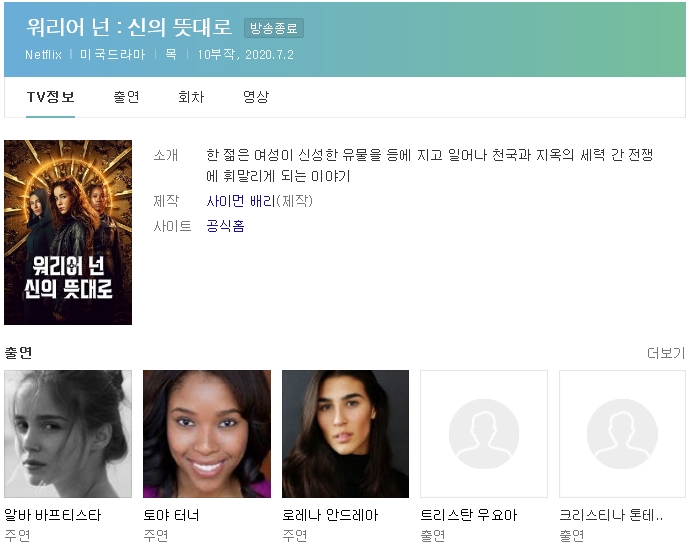Click the title 워리어 넌 : 신의 뜻대로
The image size is (691, 551).
click(x=129, y=27)
